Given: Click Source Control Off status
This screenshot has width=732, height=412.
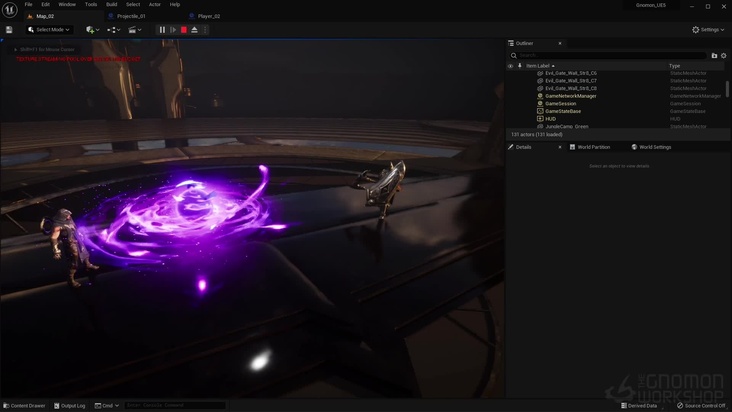Looking at the screenshot, I should (x=701, y=406).
